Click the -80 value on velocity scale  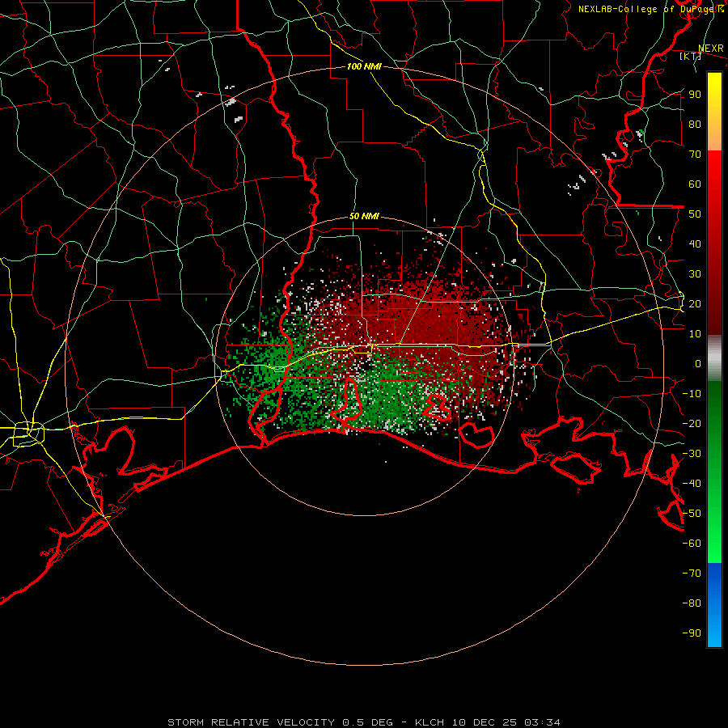pos(692,603)
